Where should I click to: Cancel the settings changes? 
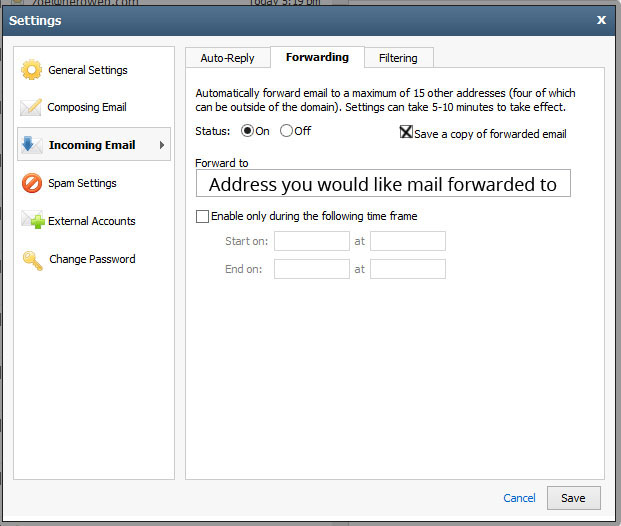(519, 498)
